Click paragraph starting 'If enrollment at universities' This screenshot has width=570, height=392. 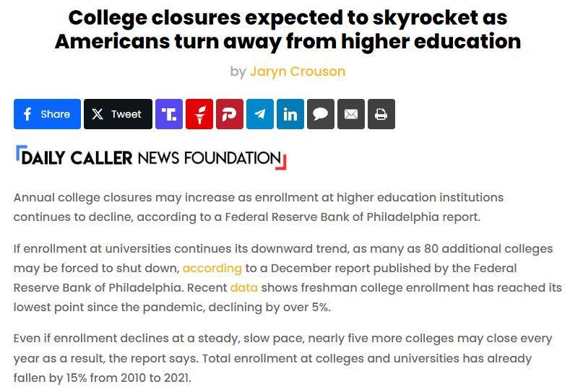288,278
